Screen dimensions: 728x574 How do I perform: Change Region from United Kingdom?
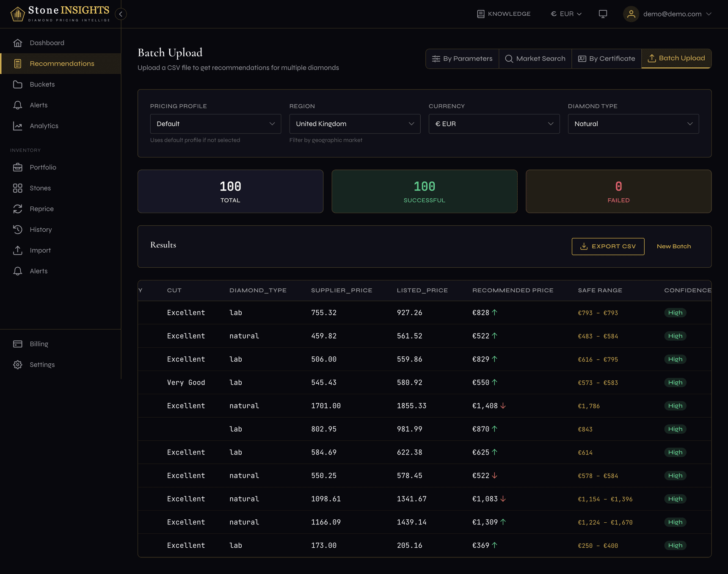[x=354, y=124]
